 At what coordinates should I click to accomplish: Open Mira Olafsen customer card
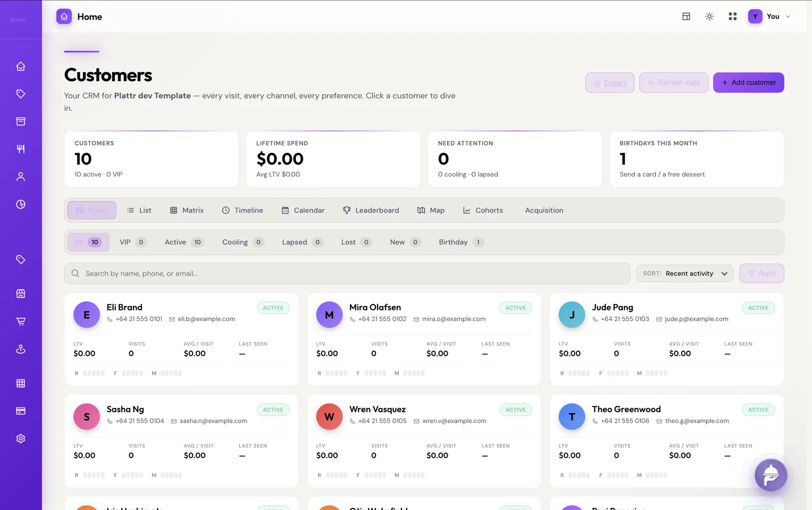424,339
